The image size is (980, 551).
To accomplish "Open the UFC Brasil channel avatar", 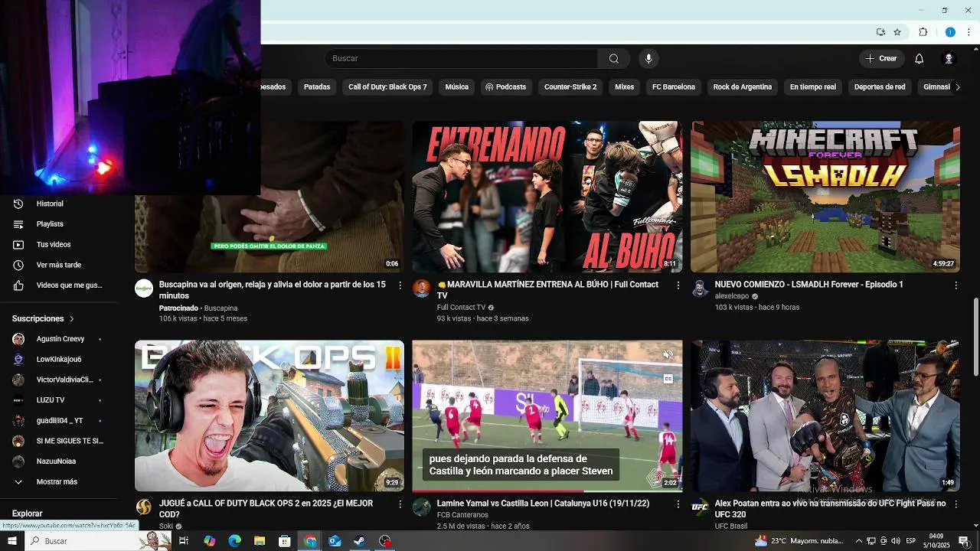I will pyautogui.click(x=700, y=507).
